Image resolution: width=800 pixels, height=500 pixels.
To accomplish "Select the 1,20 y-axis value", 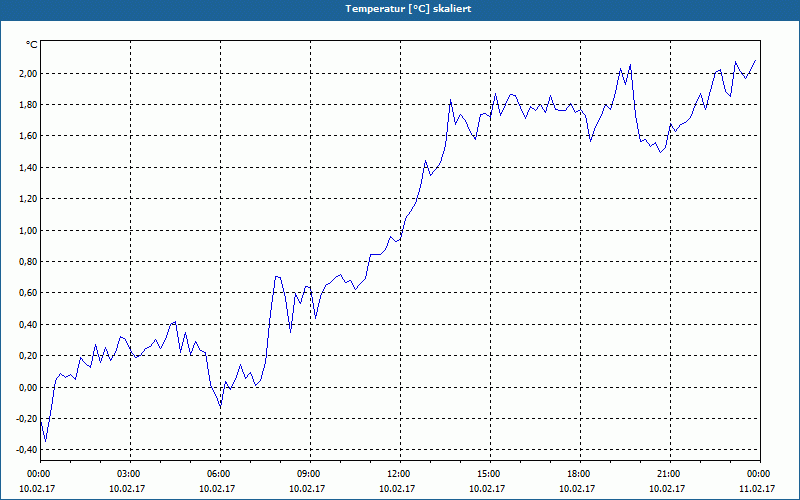I will tap(28, 198).
